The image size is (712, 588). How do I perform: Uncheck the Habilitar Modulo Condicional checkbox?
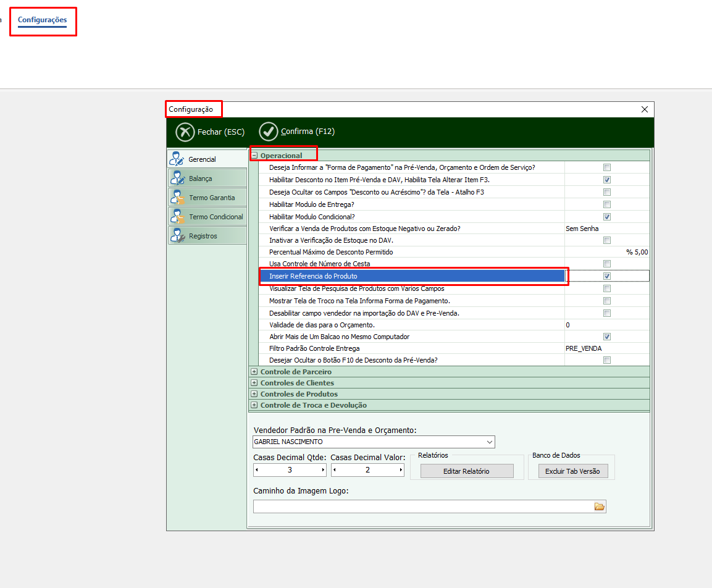point(607,217)
